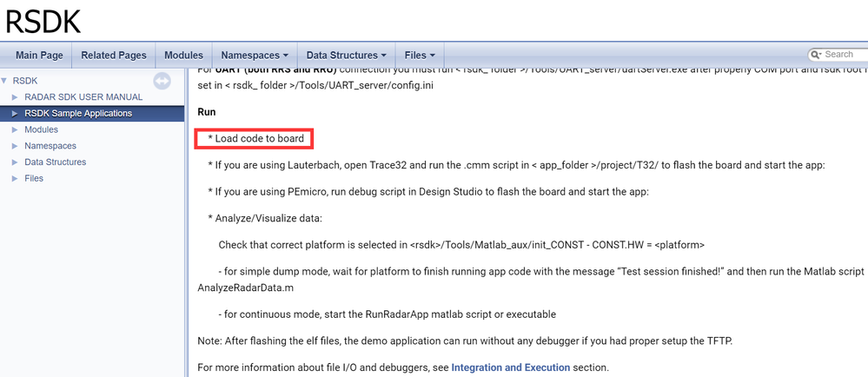Select RADAR SDK USER MANUAL in tree

coord(83,97)
